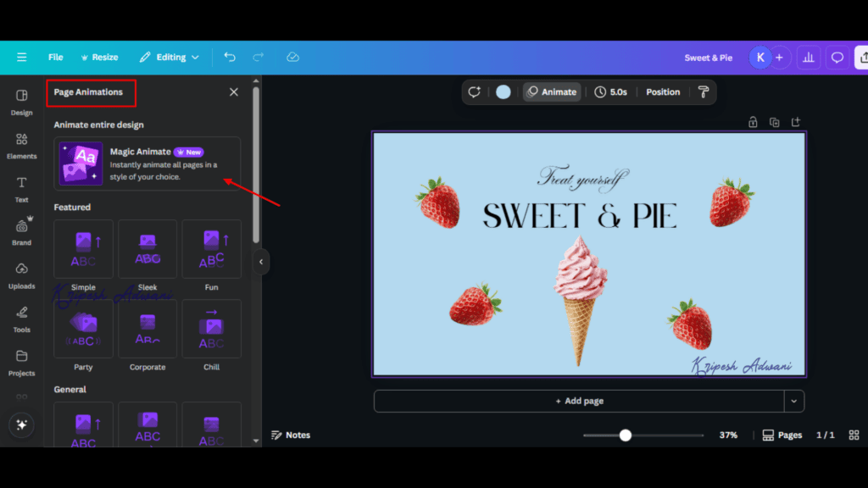The width and height of the screenshot is (868, 488).
Task: Open the File menu
Action: pos(55,57)
